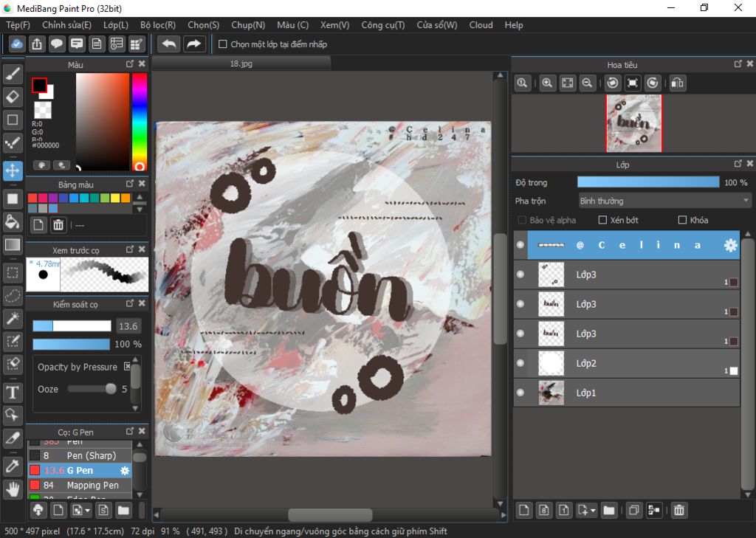
Task: Delete color from palette with trash icon
Action: (58, 224)
